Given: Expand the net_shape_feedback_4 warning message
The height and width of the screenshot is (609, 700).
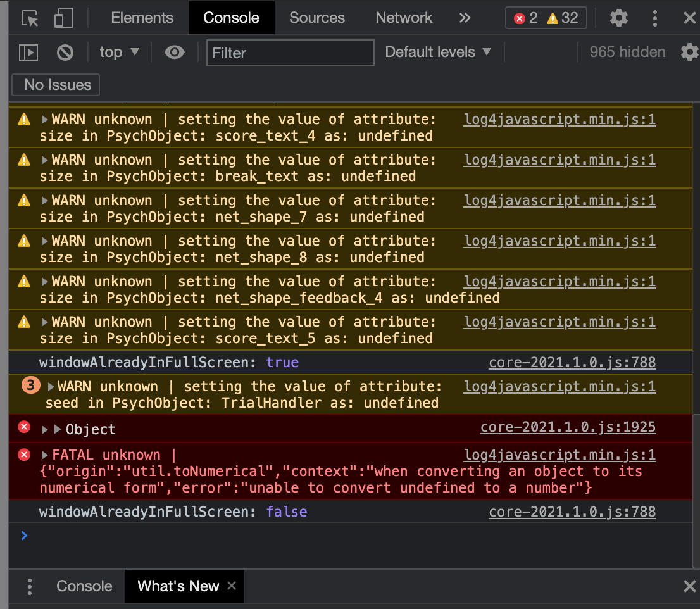Looking at the screenshot, I should [x=45, y=282].
